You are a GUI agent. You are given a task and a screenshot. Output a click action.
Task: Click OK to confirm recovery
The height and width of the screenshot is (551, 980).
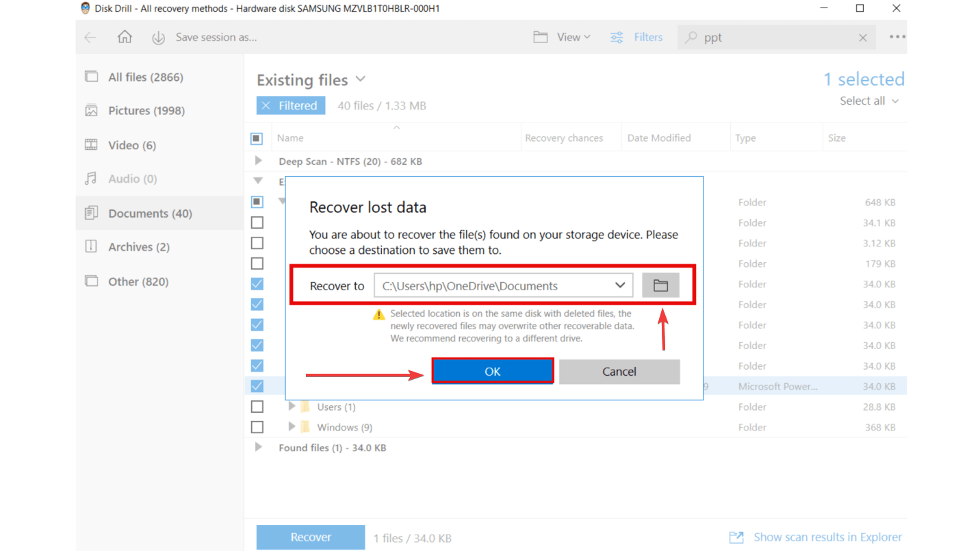click(492, 371)
